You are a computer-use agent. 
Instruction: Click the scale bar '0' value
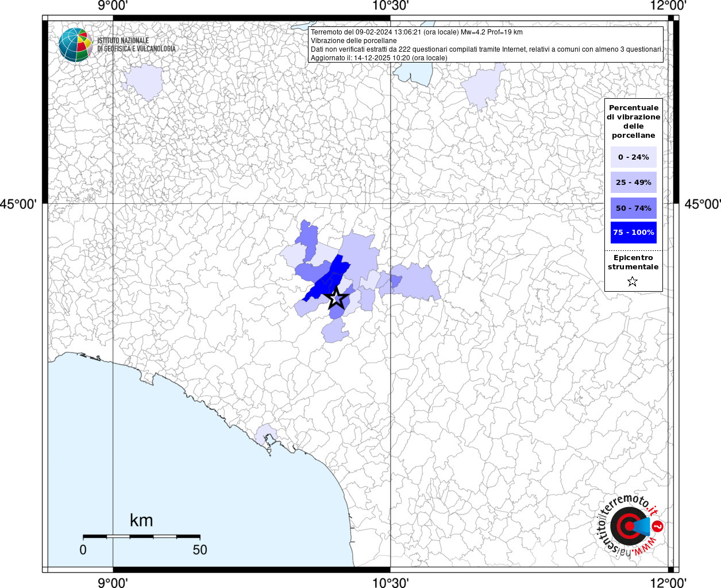[x=83, y=550]
